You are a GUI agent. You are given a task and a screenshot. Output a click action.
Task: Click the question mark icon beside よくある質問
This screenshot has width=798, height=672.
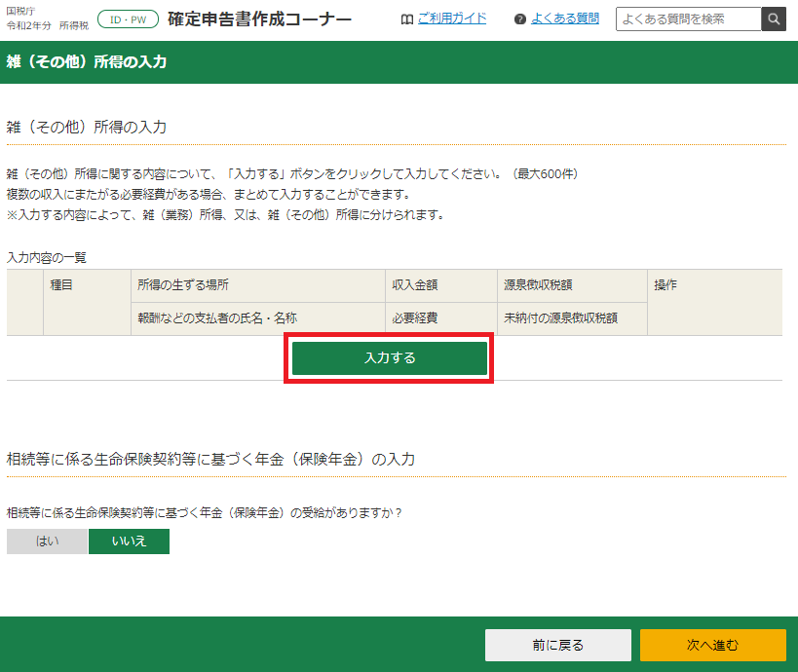tap(519, 19)
